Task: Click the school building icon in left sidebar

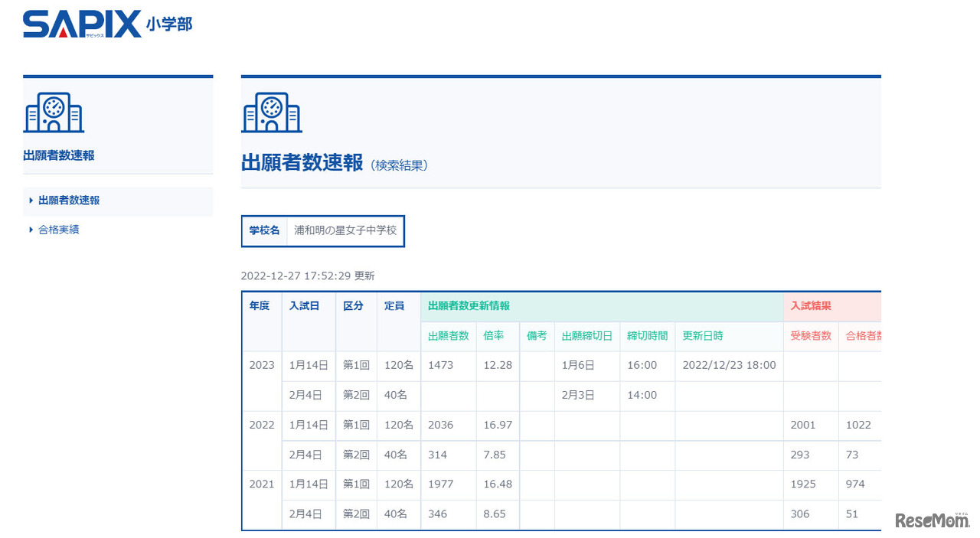Action: pos(54,114)
